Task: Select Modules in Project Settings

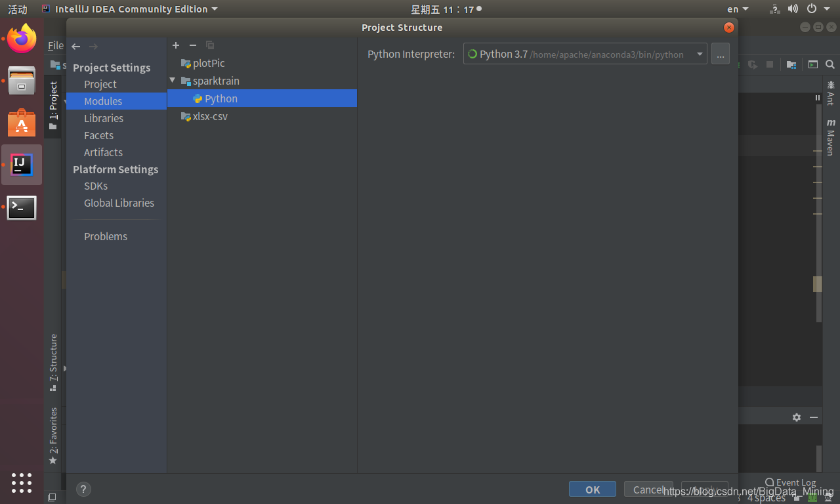Action: coord(117,101)
